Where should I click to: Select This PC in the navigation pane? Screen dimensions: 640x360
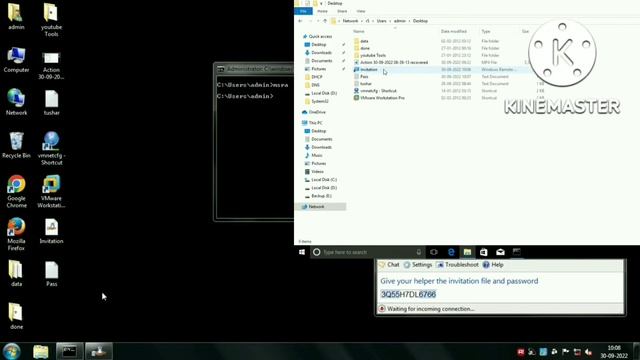tap(313, 122)
